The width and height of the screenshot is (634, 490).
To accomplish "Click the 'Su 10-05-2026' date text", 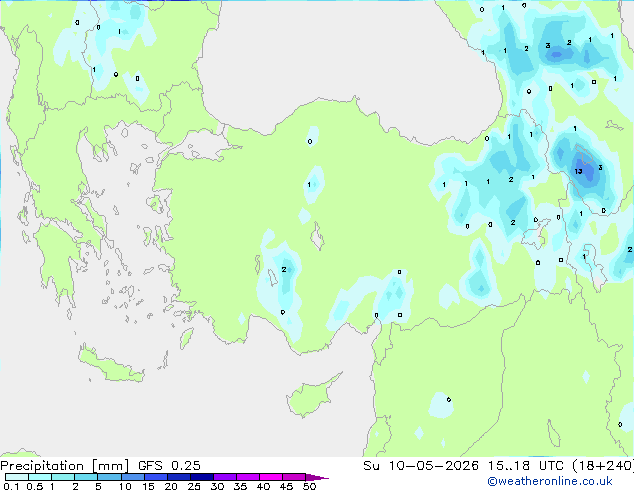I will 421,466.
